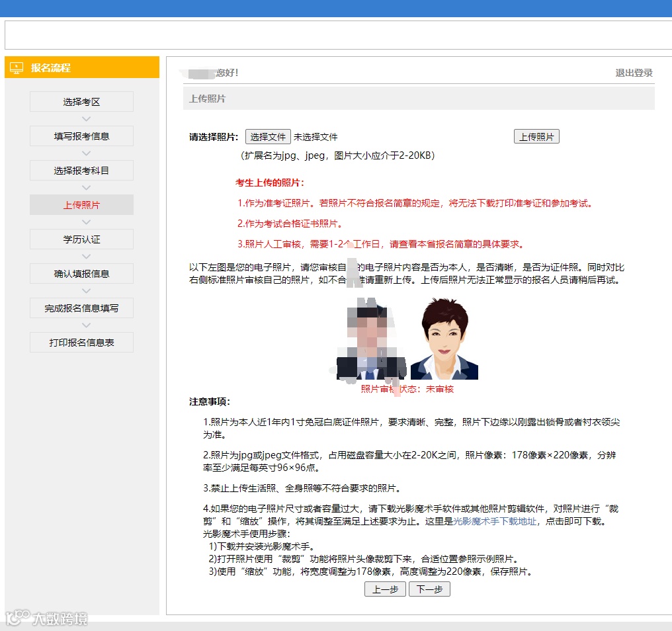Click the 上传照片 upload button
Image resolution: width=672 pixels, height=631 pixels.
[536, 137]
